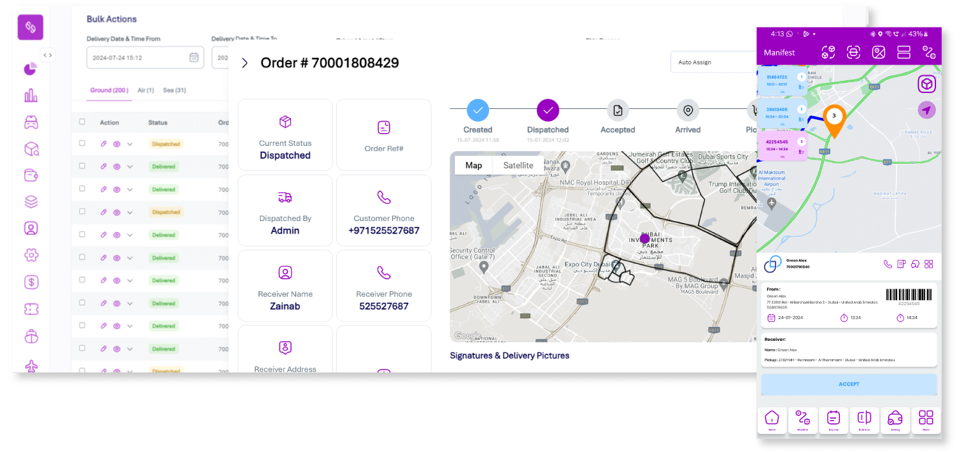Tap the ACCEPT button on the order card
The image size is (980, 453).
click(x=849, y=384)
